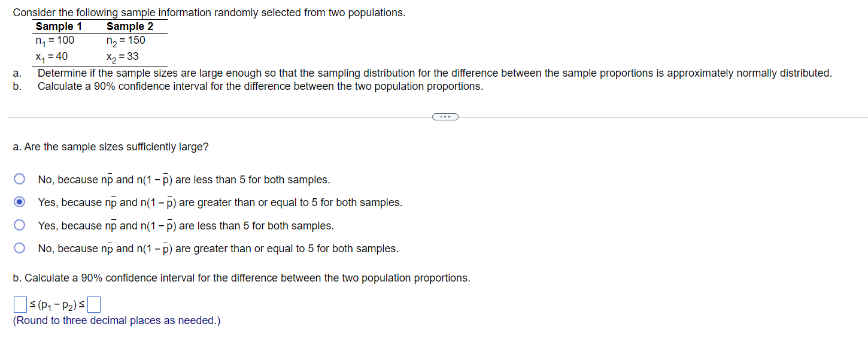The image size is (868, 363).
Task: Select 'No, because np and n(1−p) are greater than or equal to 5'
Action: 19,248
